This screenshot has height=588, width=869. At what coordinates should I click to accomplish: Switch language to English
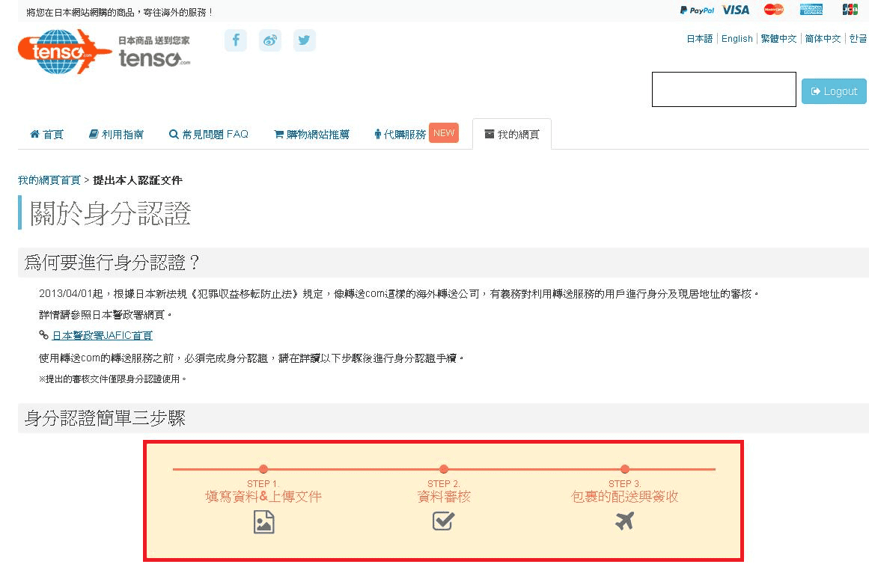(737, 39)
